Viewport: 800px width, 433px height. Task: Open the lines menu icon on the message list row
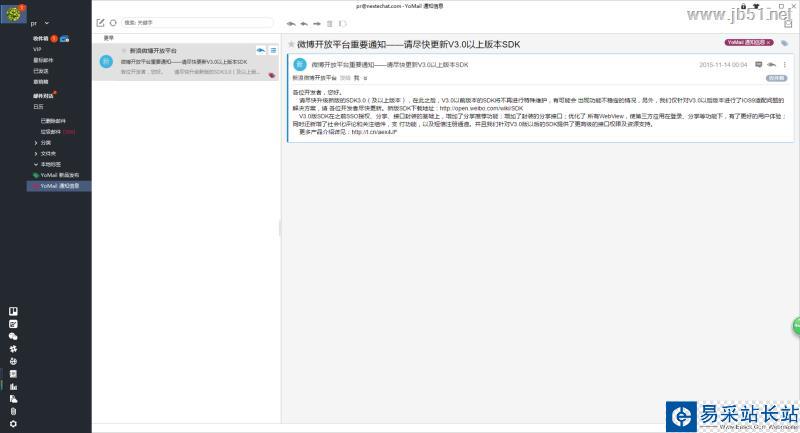point(273,50)
